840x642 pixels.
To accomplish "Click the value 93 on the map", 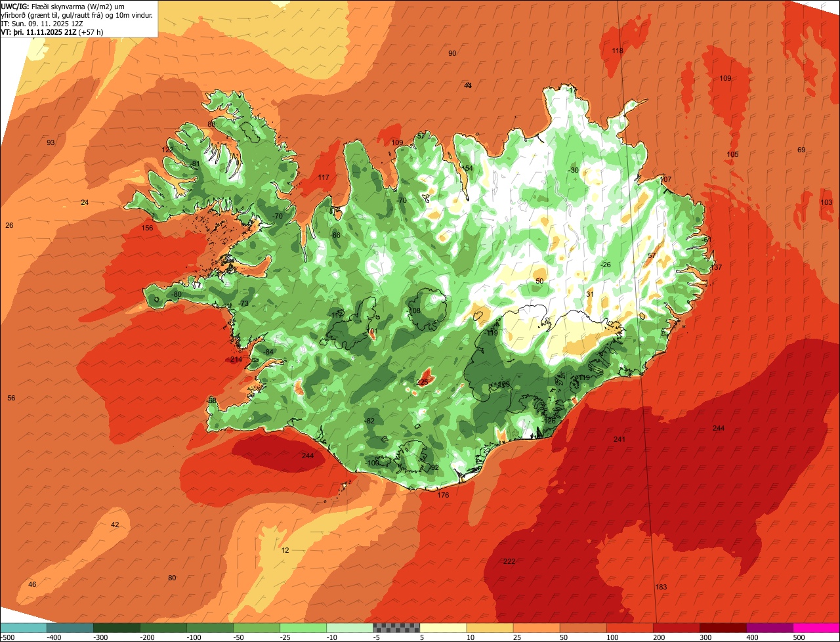I will pyautogui.click(x=51, y=142).
